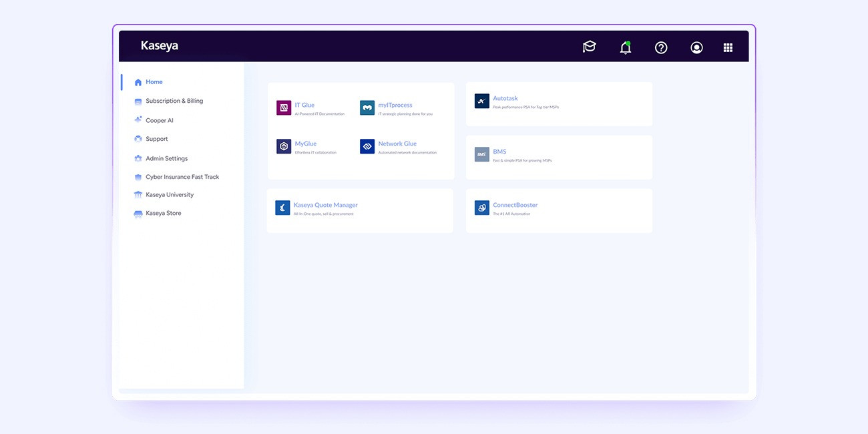
Task: Click the ConnectBooster logo icon
Action: tap(481, 208)
